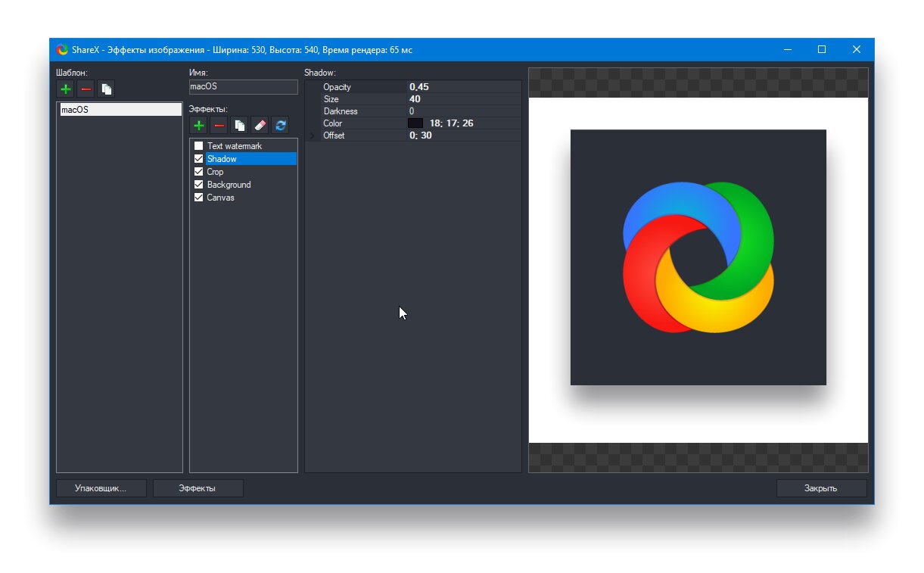The width and height of the screenshot is (924, 573).
Task: Select the Crop effect label in the list
Action: coord(215,172)
